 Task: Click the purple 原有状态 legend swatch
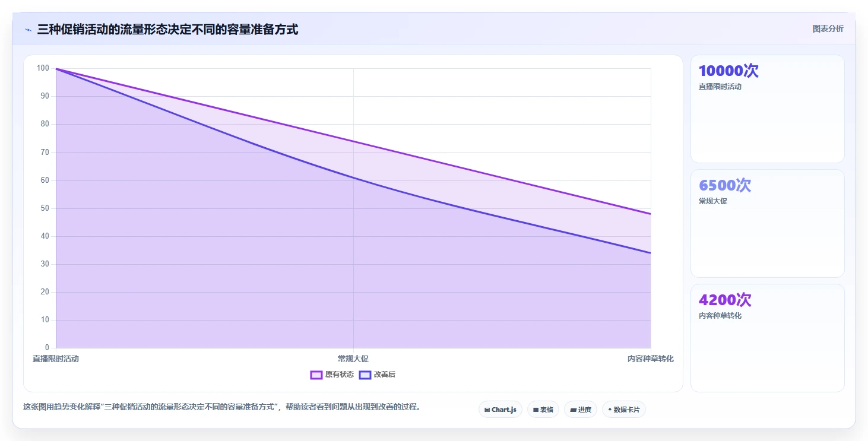pos(316,375)
